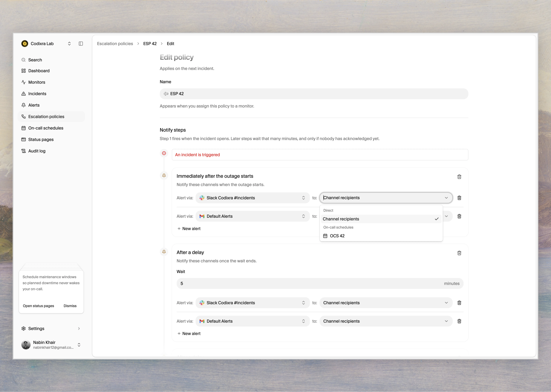The image size is (551, 392).
Task: Click New alert in the first step
Action: tap(189, 229)
